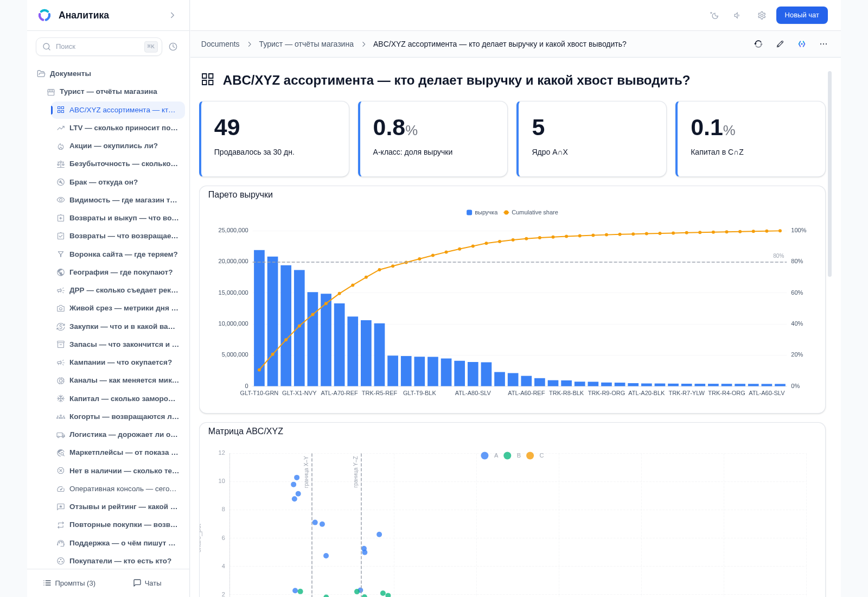
Task: Click the Капитал snowflake icon
Action: [x=61, y=399]
